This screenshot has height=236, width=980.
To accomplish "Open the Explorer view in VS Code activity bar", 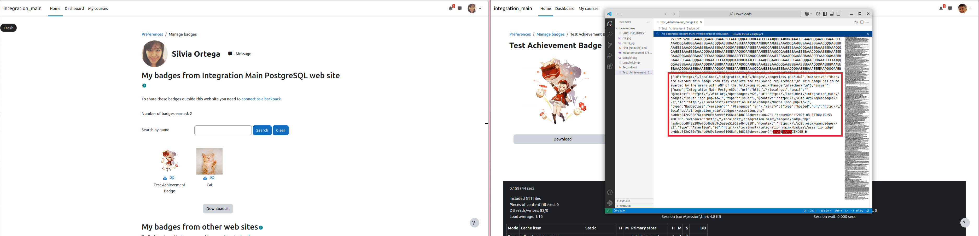I will [x=609, y=24].
